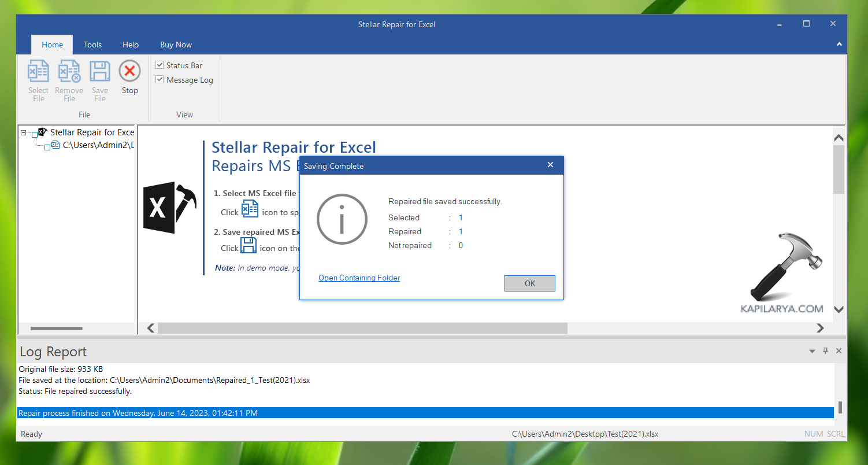This screenshot has width=868, height=465.
Task: Click the horizontal scrollbar thumb in preview pane
Action: tap(362, 328)
